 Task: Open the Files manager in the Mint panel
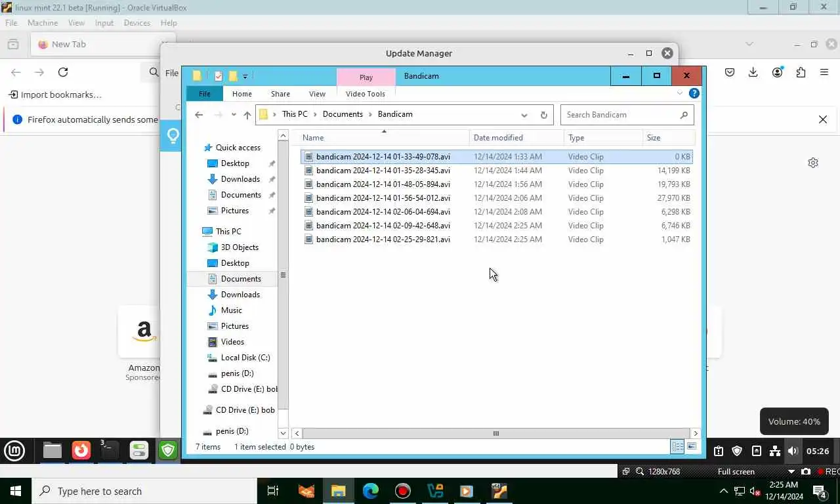[52, 450]
